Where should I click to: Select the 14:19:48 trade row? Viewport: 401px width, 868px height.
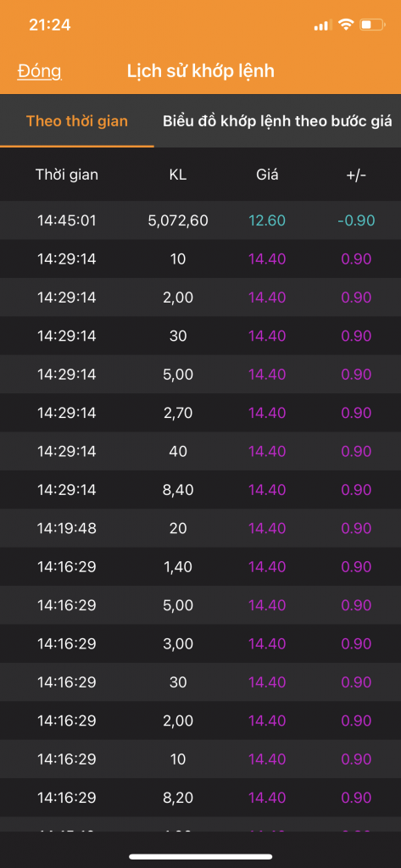click(200, 528)
